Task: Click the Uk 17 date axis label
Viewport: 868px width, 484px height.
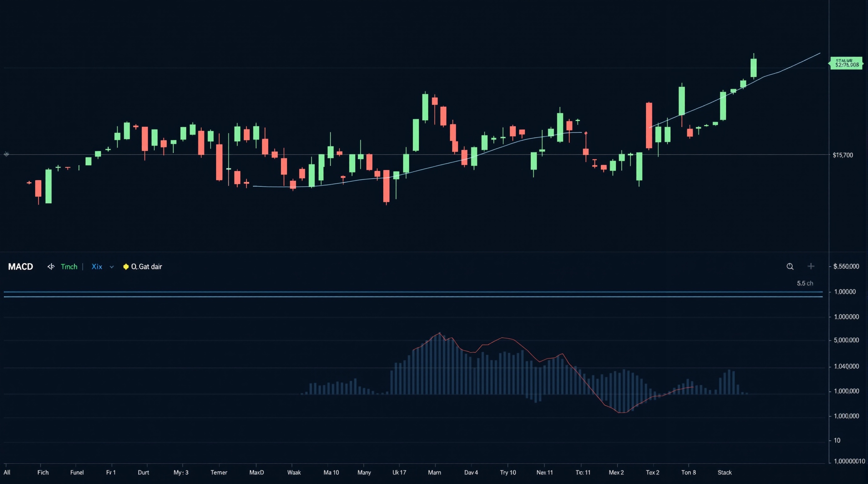Action: 399,472
